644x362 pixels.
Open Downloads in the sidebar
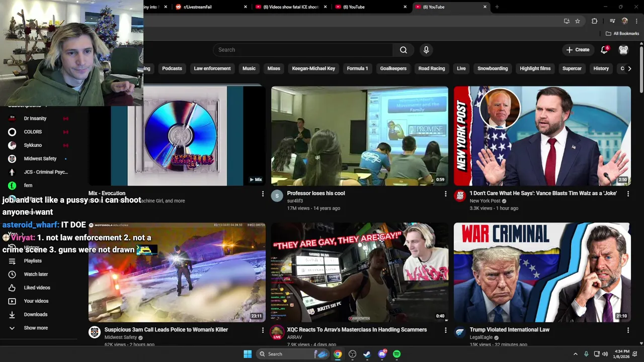35,314
